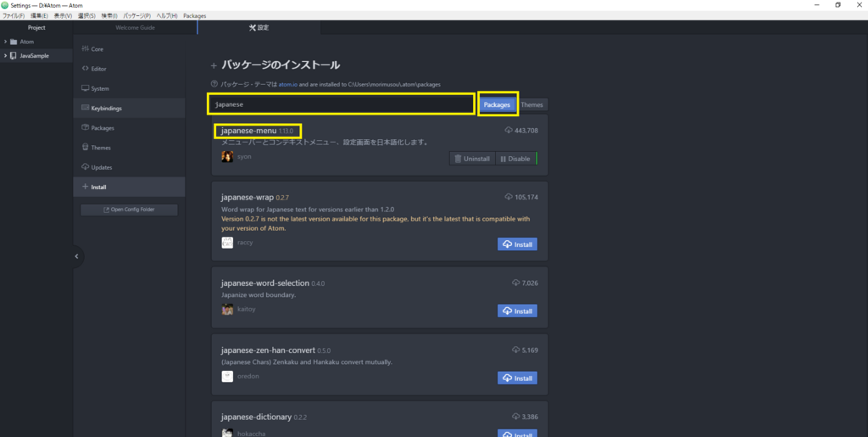Click oredon author name
This screenshot has height=437, width=868.
click(248, 376)
